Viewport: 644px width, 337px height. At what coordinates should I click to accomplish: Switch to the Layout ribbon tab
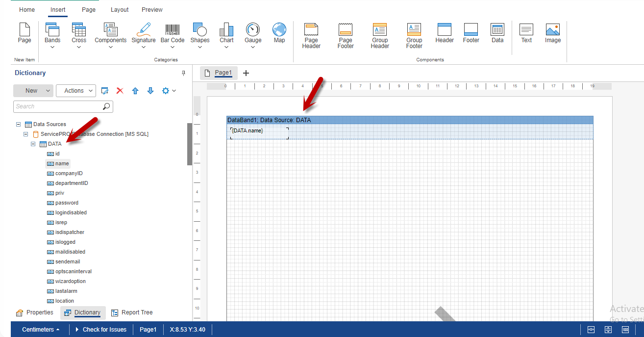tap(120, 10)
